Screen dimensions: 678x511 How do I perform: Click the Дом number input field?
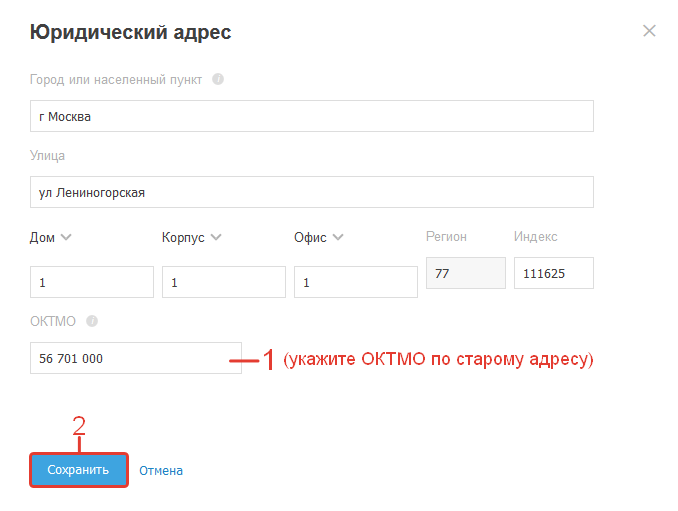pyautogui.click(x=92, y=282)
